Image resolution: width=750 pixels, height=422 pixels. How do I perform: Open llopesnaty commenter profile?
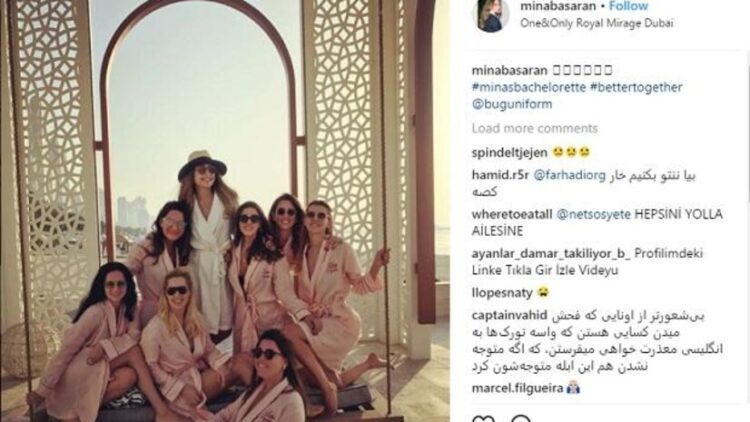[502, 292]
